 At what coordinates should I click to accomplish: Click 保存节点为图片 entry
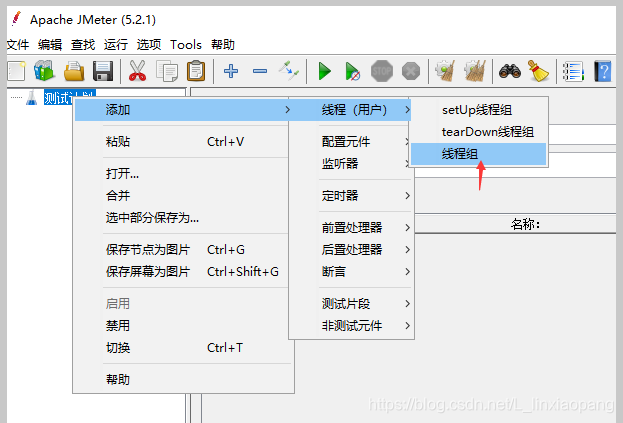coord(183,249)
